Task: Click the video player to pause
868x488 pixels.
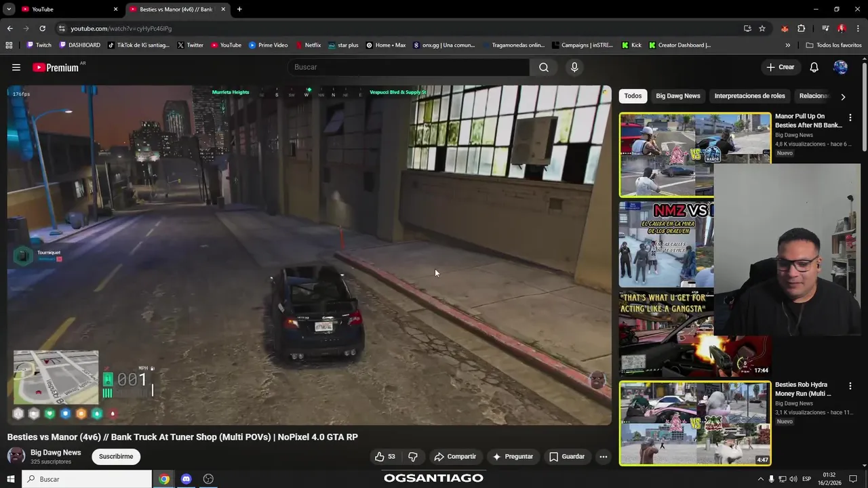Action: pyautogui.click(x=309, y=255)
